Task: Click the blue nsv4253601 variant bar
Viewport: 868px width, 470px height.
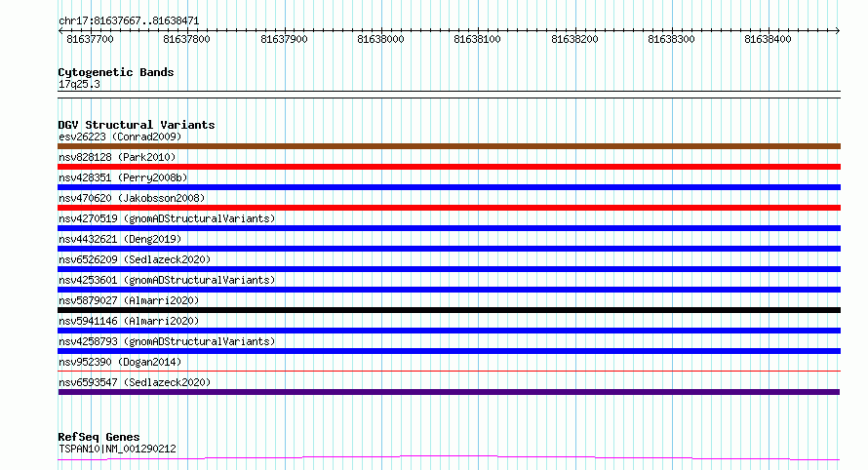Action: pos(449,290)
